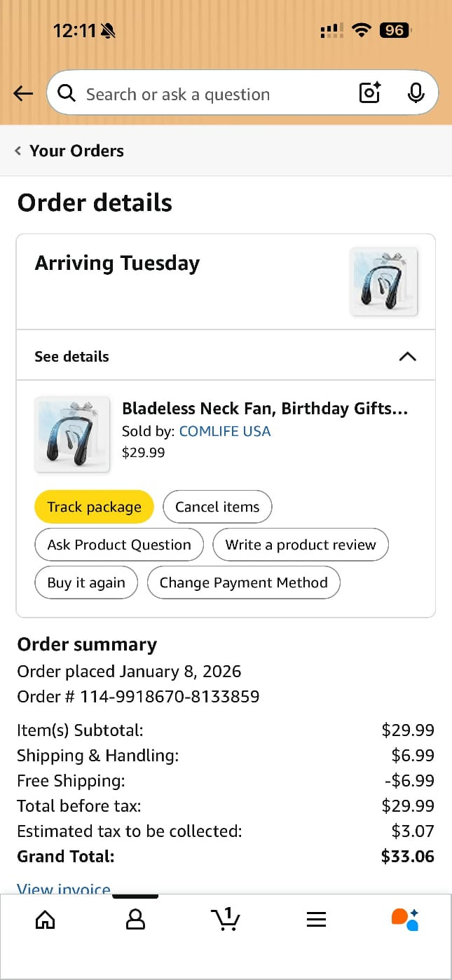Open Change Payment Method
This screenshot has height=980, width=452.
point(243,583)
